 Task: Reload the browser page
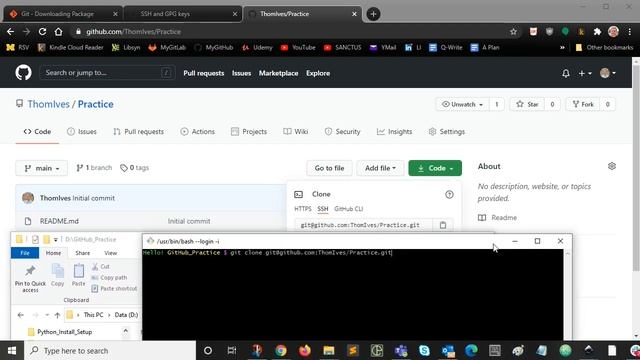pos(42,31)
